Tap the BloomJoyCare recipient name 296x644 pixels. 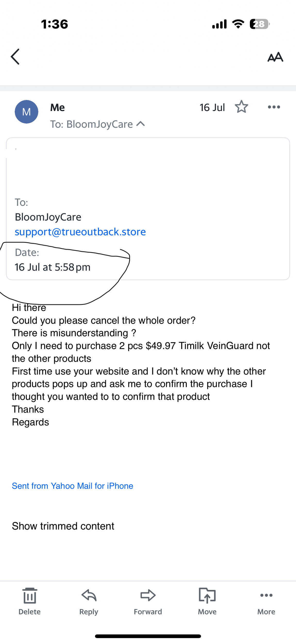(48, 217)
